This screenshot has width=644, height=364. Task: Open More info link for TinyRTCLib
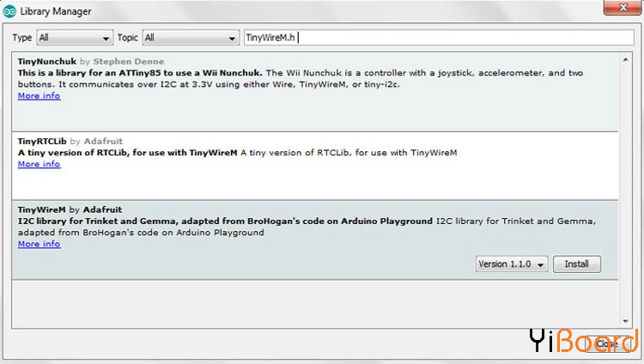pos(39,164)
